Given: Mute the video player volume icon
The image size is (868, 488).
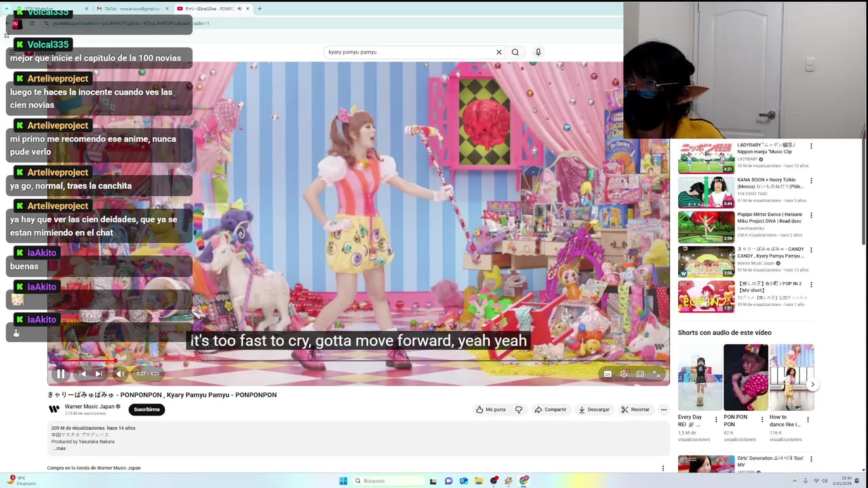Looking at the screenshot, I should coord(120,373).
